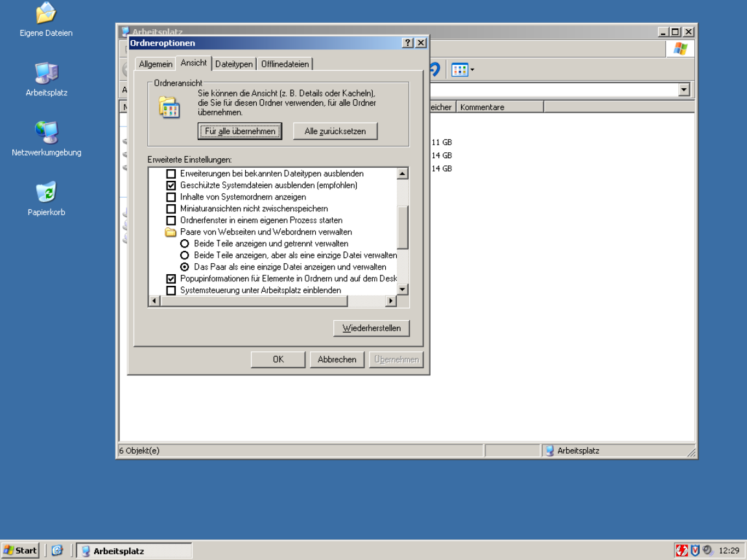747x560 pixels.
Task: Click the vertical scrollbar thumb in settings list
Action: click(403, 227)
